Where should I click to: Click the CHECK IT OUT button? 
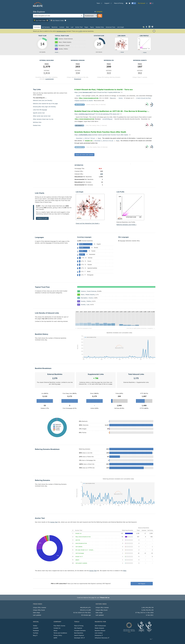click(x=42, y=218)
